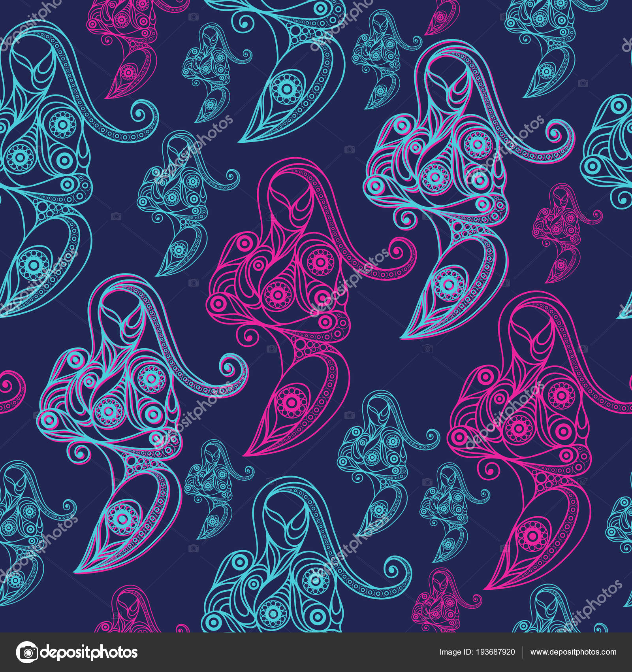Screen dimensions: 632x672
Task: Click the Image ID: 193687920 text
Action: (477, 652)
